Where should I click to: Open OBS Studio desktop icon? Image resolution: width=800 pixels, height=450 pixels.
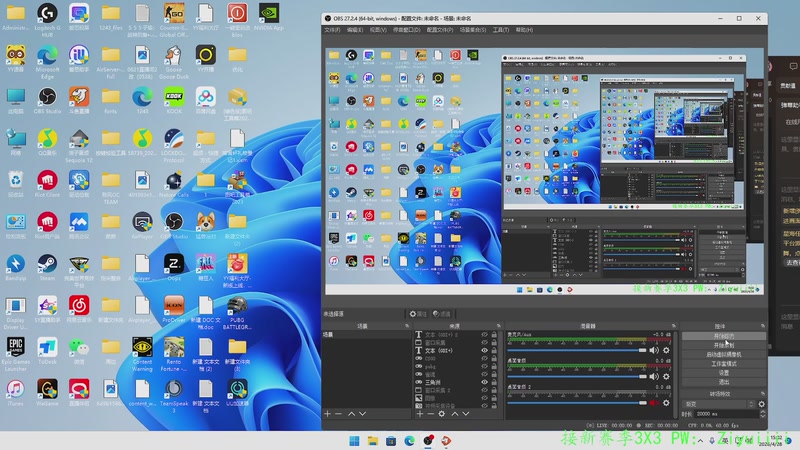pos(47,97)
